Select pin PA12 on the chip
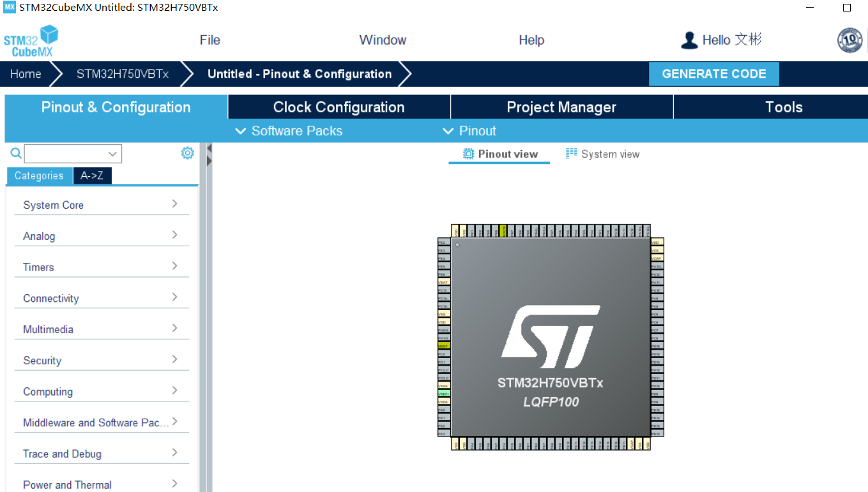Image resolution: width=868 pixels, height=492 pixels. coord(657,274)
